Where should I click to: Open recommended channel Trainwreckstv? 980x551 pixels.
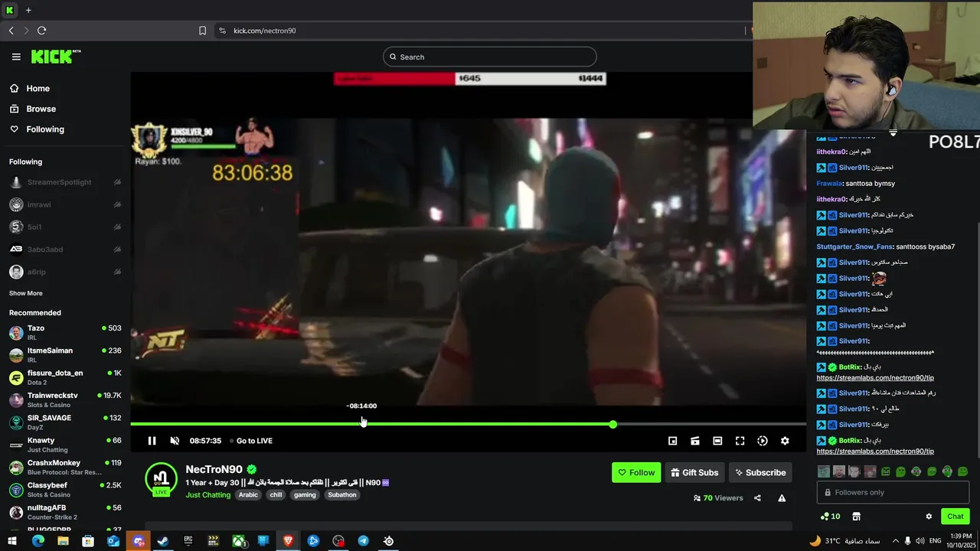click(x=65, y=399)
